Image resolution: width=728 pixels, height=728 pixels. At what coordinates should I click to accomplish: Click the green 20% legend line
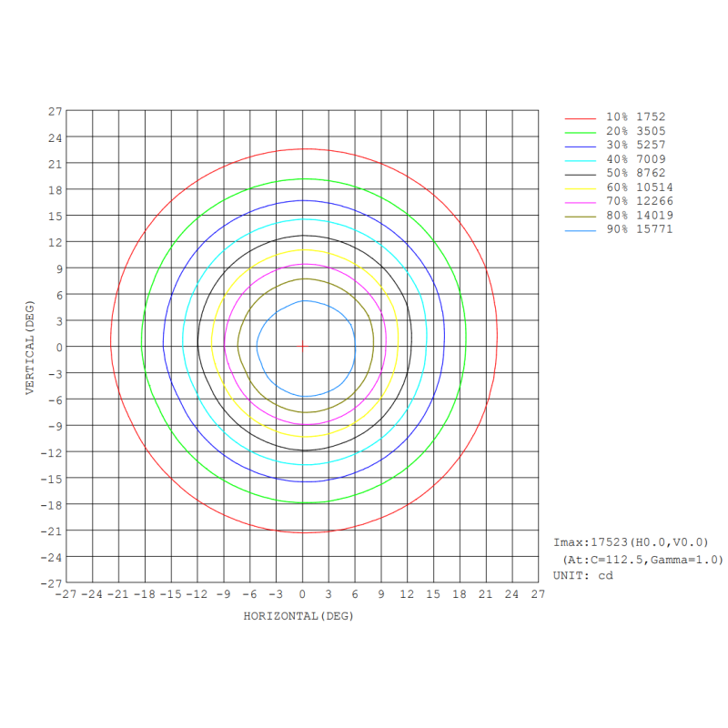[581, 132]
